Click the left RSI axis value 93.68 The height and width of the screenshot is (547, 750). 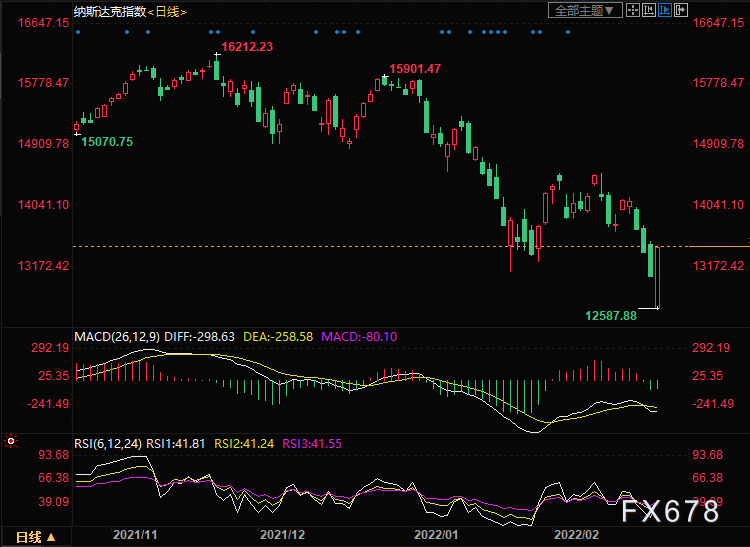click(54, 455)
